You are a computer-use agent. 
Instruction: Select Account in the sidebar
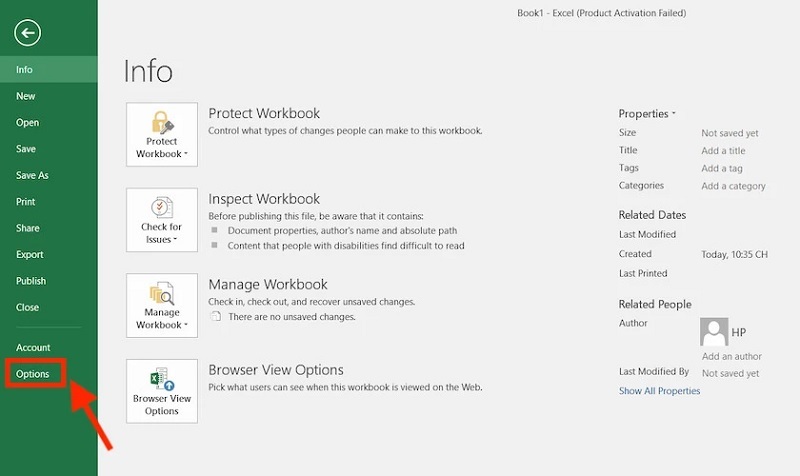click(33, 347)
